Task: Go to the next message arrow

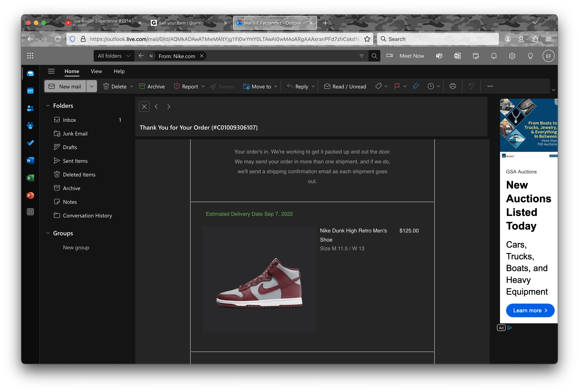Action: [169, 107]
